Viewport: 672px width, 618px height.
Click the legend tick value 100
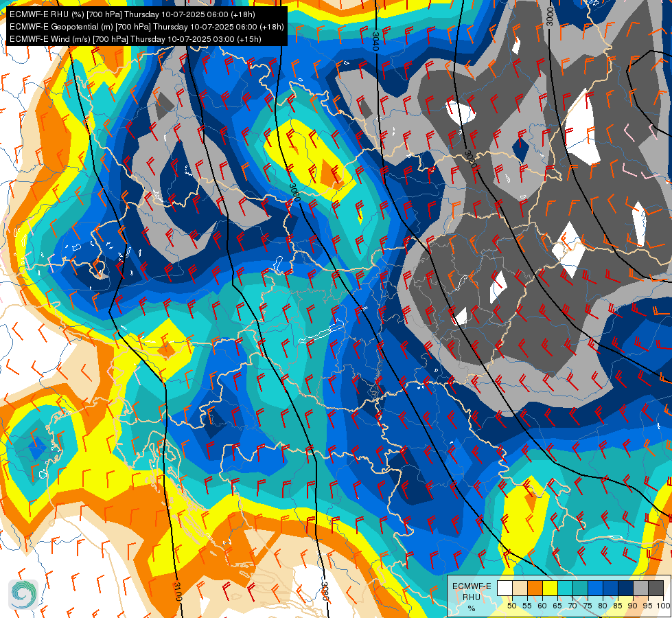664,606
